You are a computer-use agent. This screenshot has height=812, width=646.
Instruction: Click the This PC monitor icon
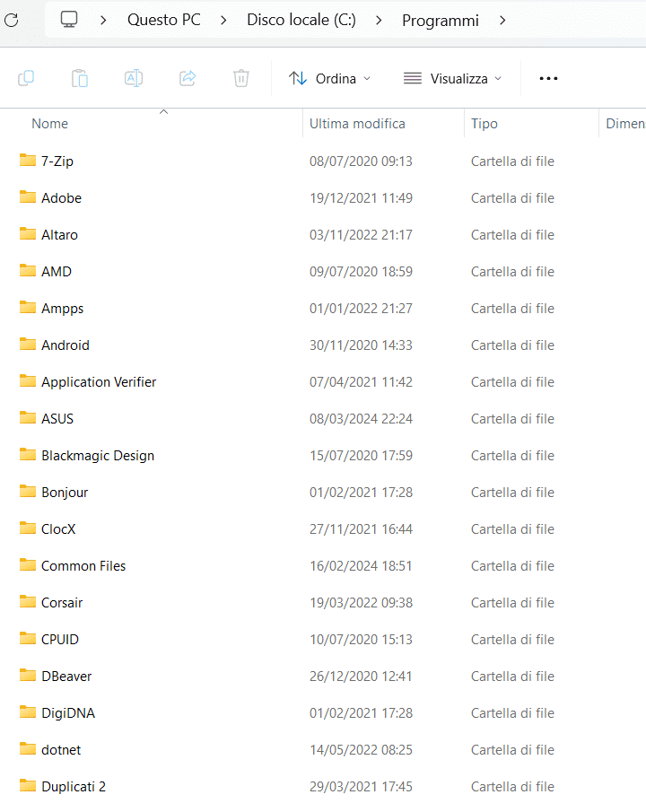coord(69,20)
